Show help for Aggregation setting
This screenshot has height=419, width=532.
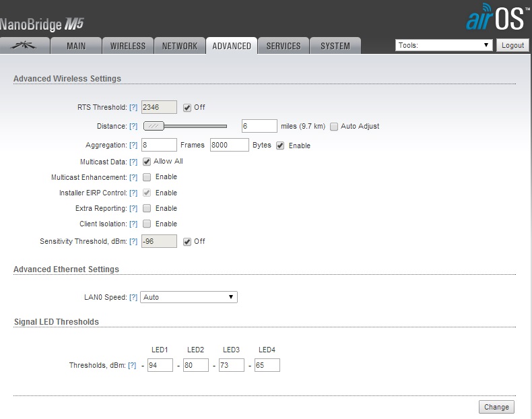[133, 146]
